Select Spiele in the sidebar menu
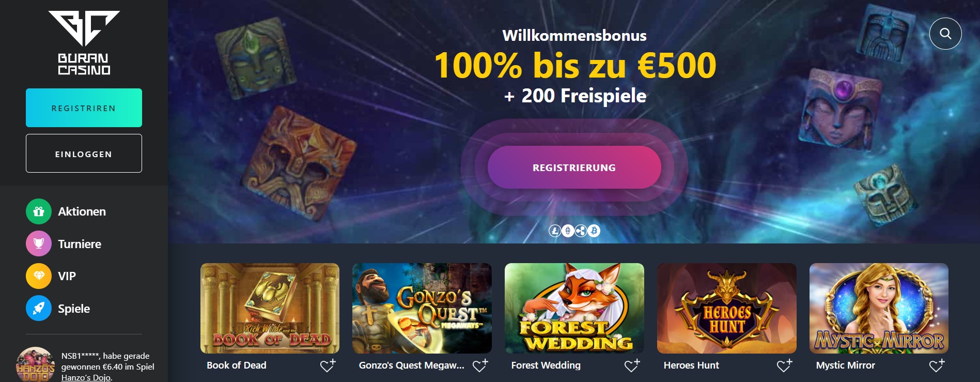The width and height of the screenshot is (980, 382). [x=74, y=309]
